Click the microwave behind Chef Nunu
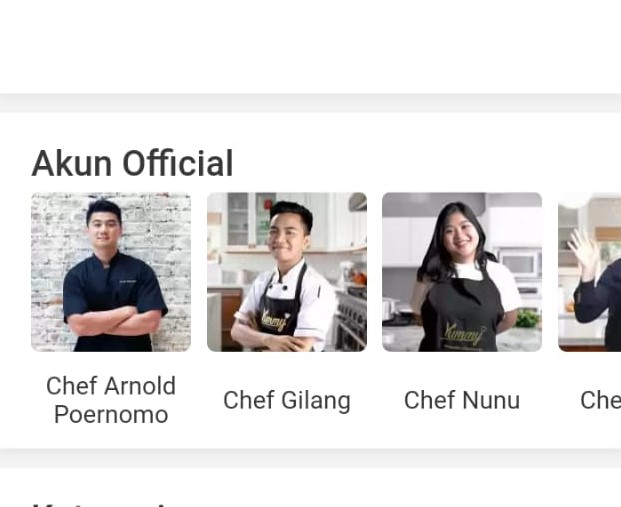The image size is (621, 507). click(x=520, y=262)
